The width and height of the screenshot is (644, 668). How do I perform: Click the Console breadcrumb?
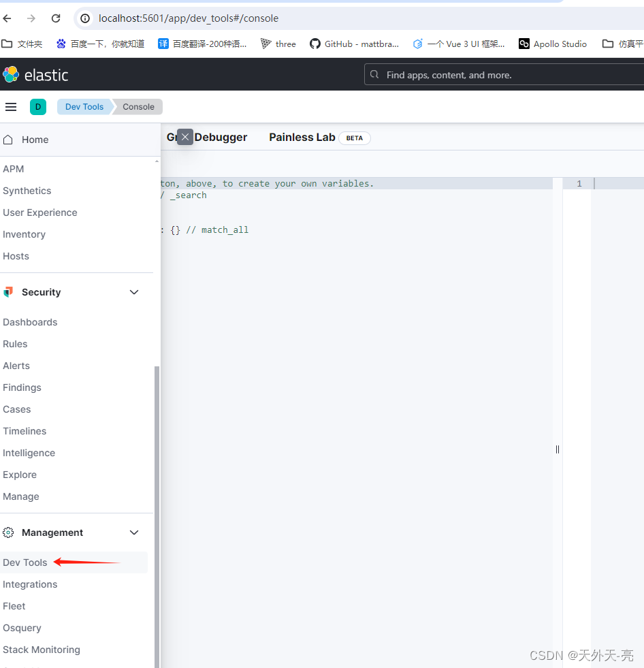138,107
